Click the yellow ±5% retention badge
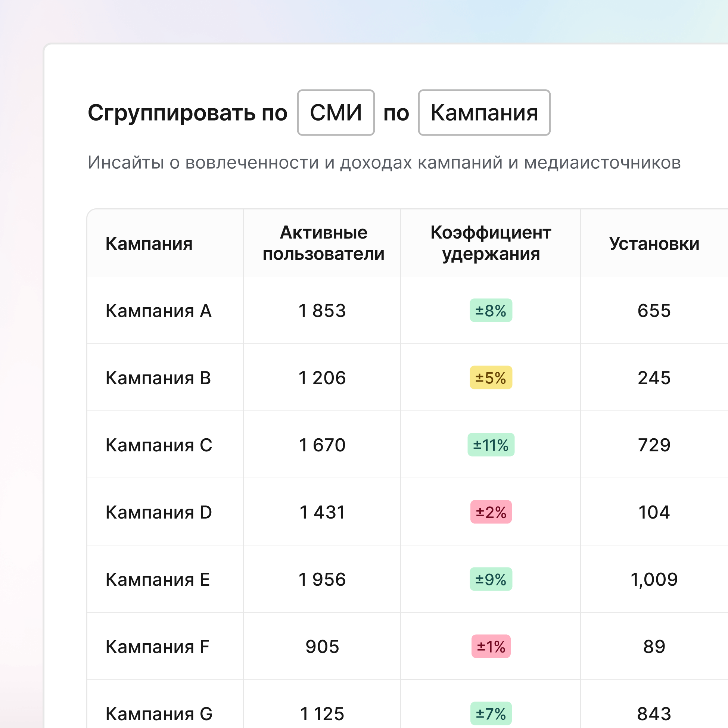 (x=491, y=377)
